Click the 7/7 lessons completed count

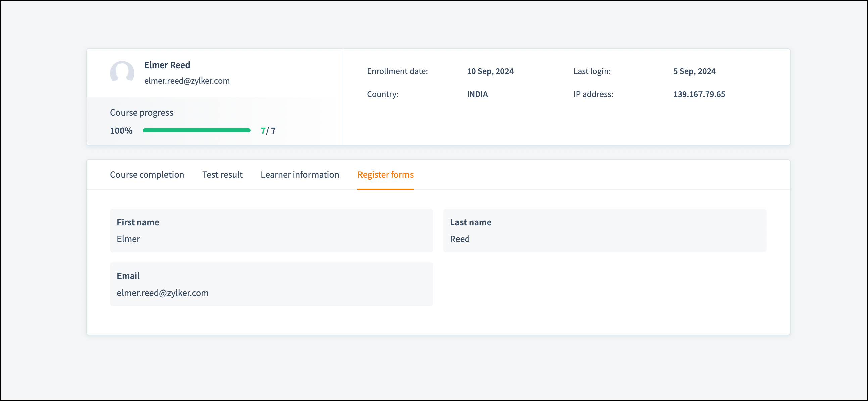268,131
